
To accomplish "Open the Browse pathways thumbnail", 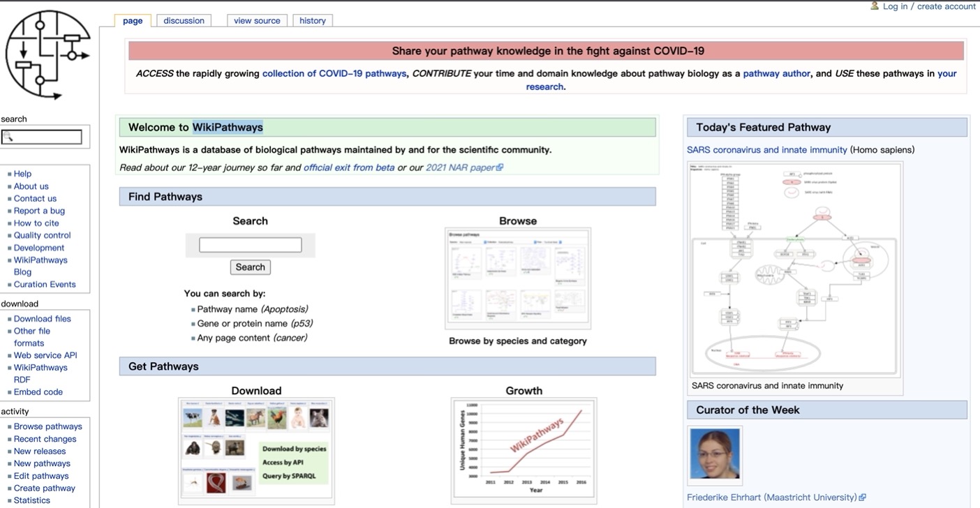I will 518,278.
